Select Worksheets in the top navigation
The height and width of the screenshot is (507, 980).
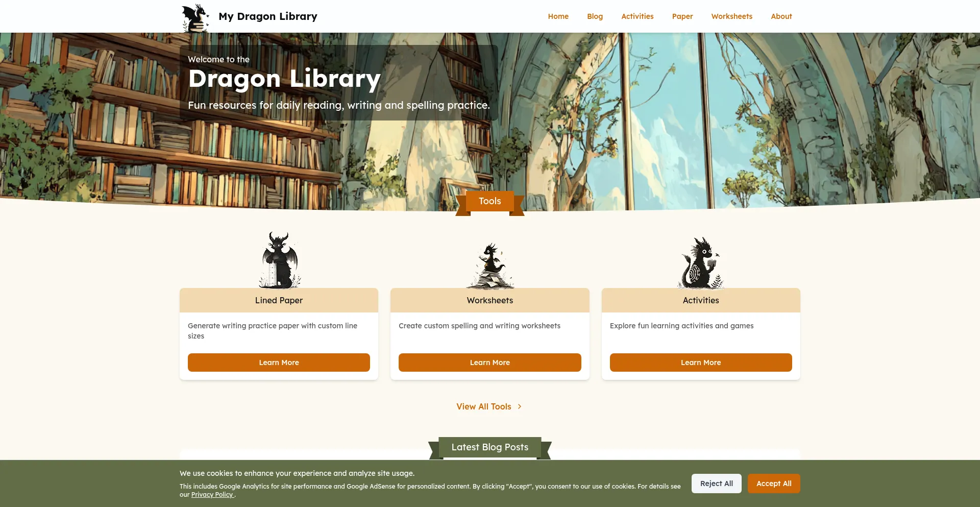pyautogui.click(x=731, y=16)
